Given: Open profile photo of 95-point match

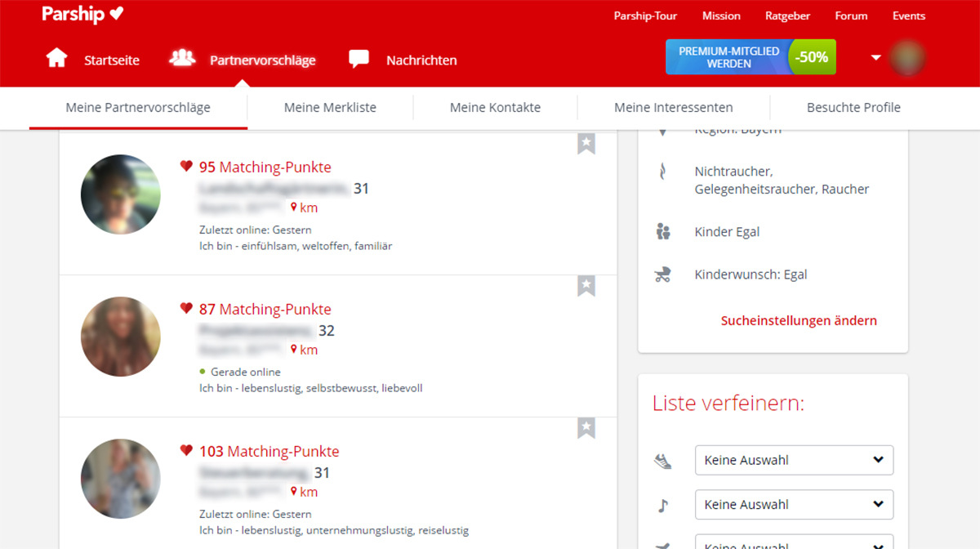Looking at the screenshot, I should 121,194.
